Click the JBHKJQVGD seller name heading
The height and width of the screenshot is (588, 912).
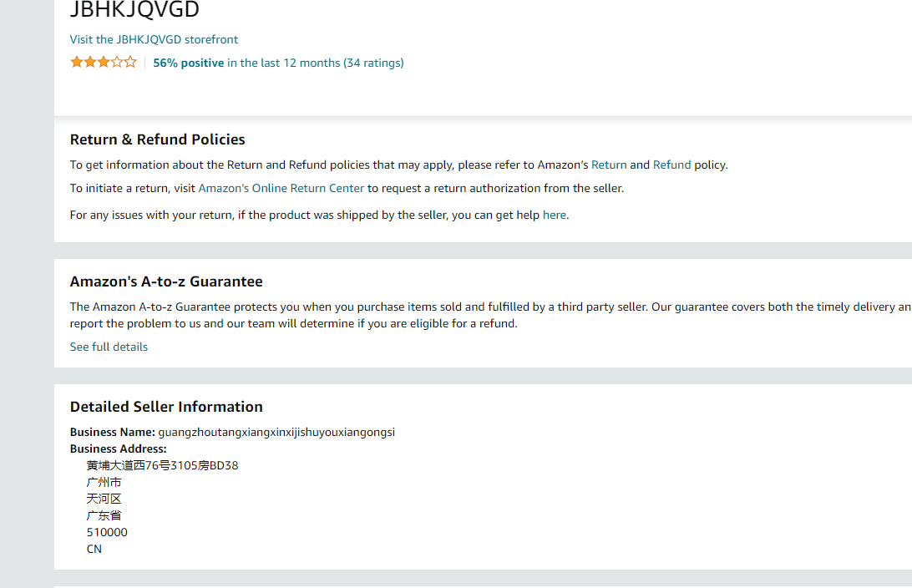click(x=134, y=10)
